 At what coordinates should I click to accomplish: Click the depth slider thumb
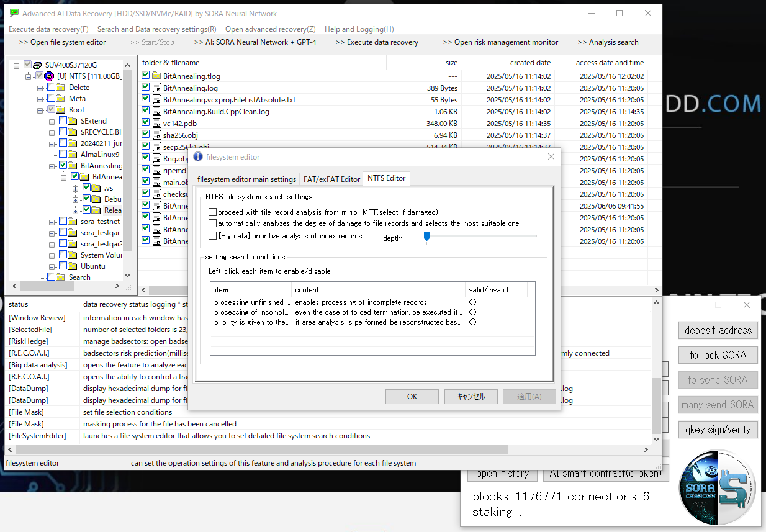[x=426, y=236]
